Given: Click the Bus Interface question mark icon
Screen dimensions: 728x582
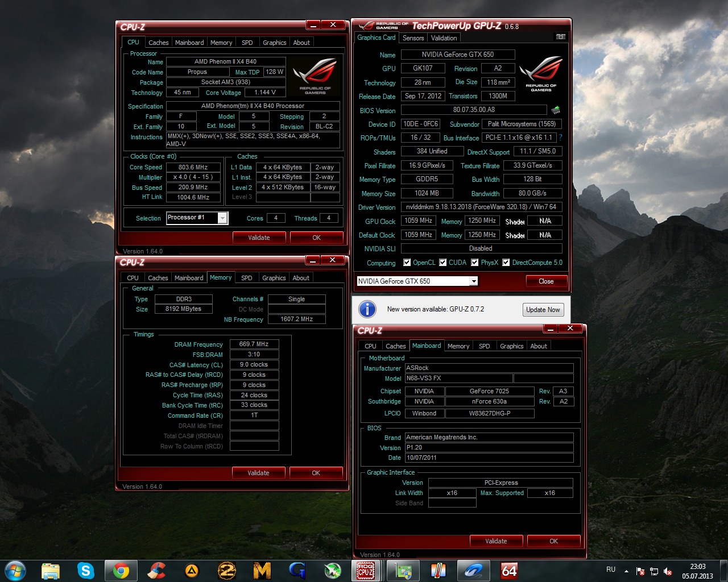Looking at the screenshot, I should (560, 138).
